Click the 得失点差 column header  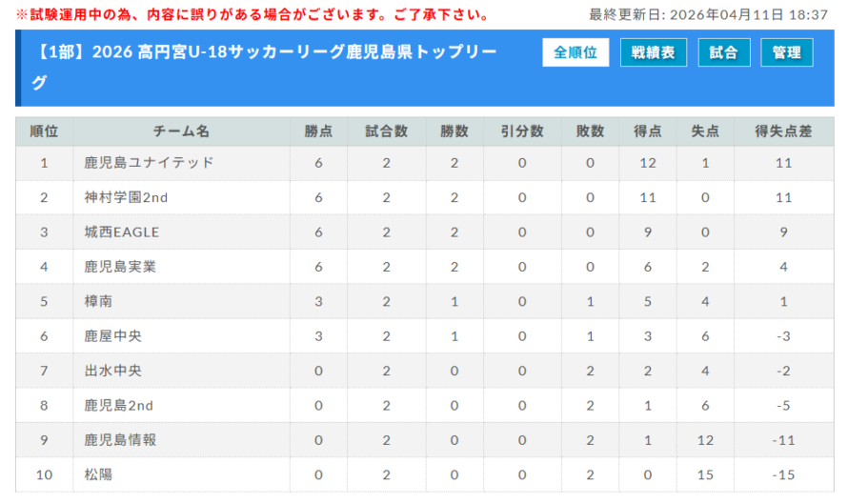783,131
